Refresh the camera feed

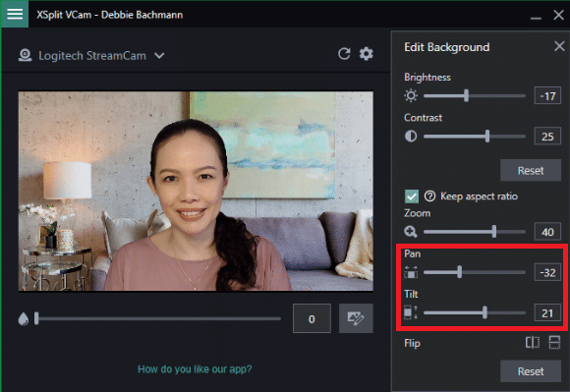344,54
